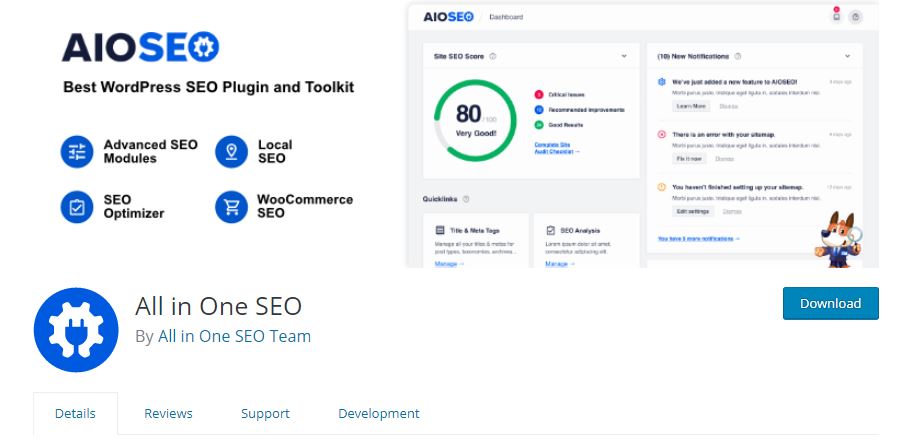
Task: Open the notifications icon with red badge
Action: [x=836, y=16]
